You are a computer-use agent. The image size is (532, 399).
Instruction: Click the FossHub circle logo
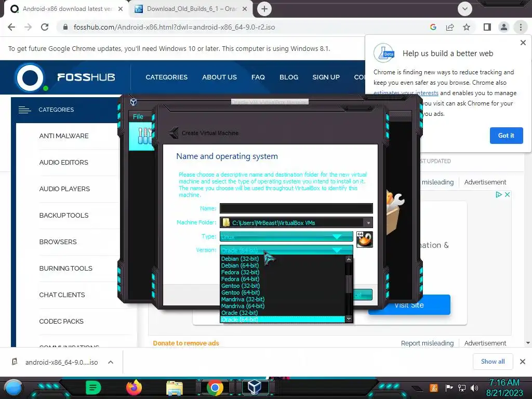click(x=30, y=77)
